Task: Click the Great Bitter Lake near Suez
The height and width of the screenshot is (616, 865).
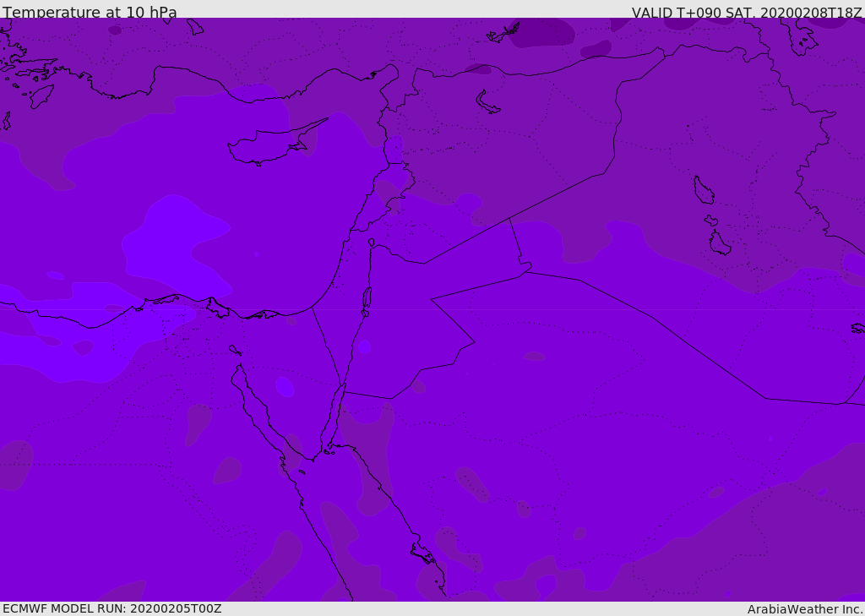Action: point(235,350)
